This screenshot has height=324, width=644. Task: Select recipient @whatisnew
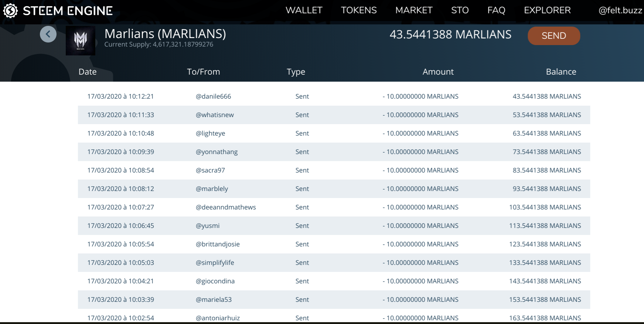point(215,115)
